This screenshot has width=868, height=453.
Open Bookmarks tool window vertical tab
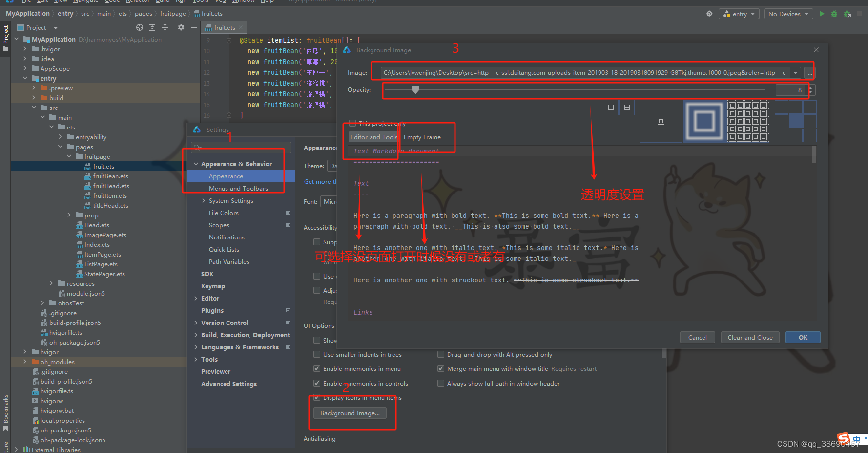(x=6, y=412)
